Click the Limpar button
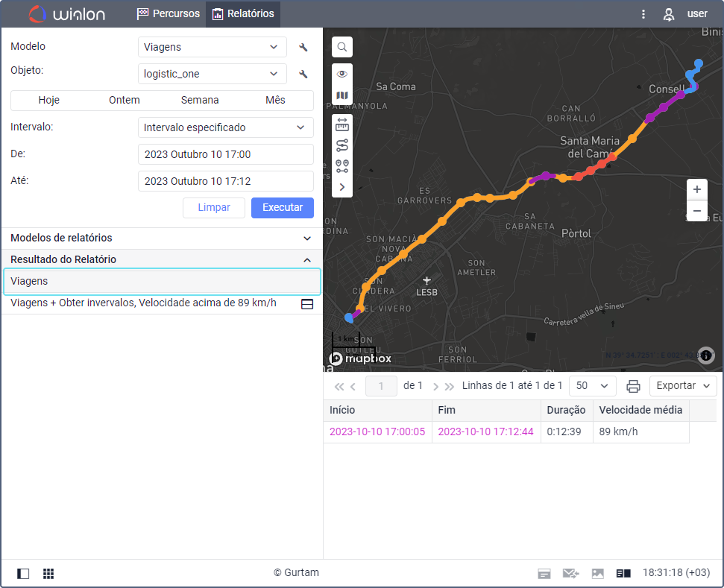 coord(214,208)
